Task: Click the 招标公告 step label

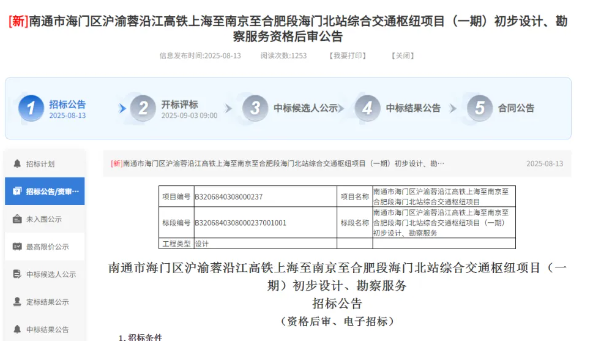Action: 67,104
